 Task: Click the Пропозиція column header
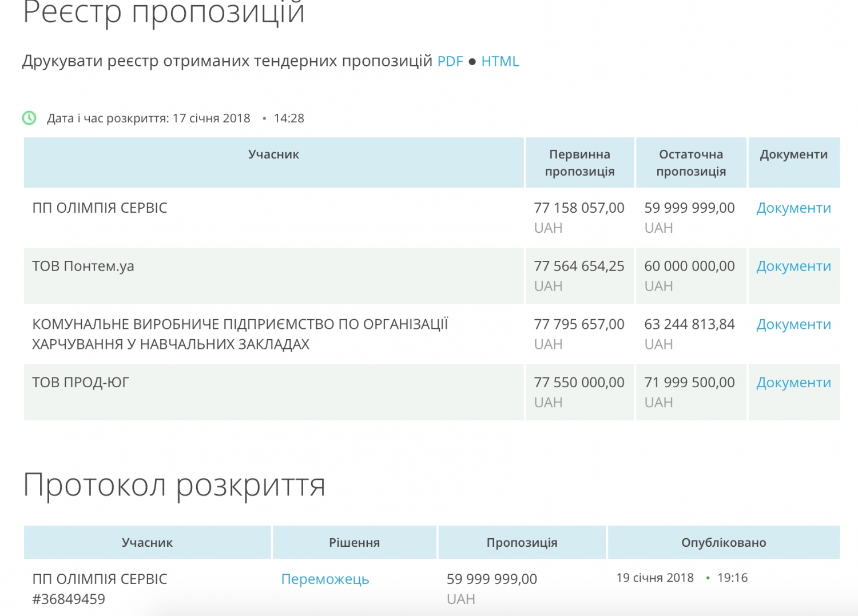pyautogui.click(x=522, y=543)
